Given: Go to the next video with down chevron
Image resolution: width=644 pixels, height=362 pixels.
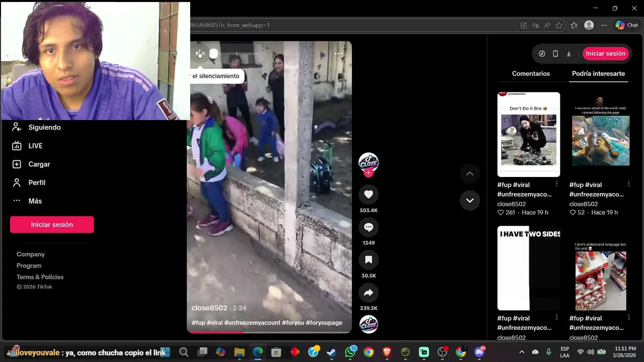Looking at the screenshot, I should [469, 201].
